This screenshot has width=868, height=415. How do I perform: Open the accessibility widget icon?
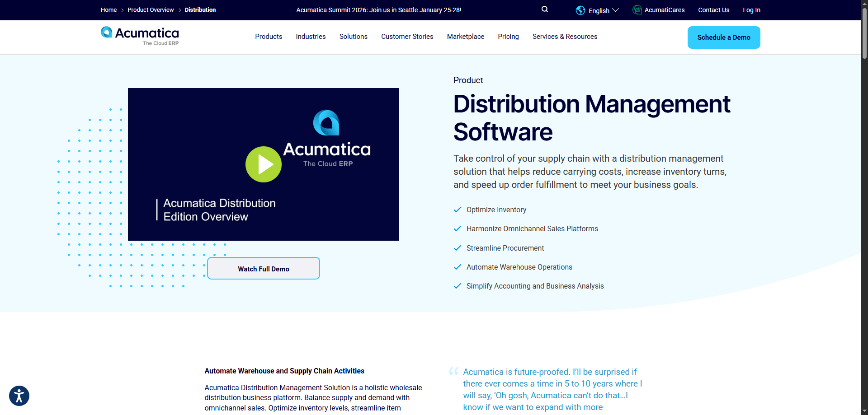tap(19, 396)
